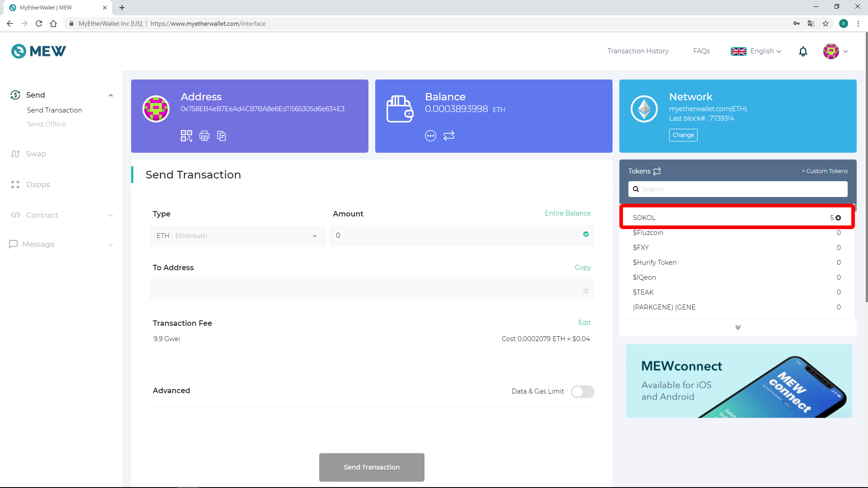
Task: Click the address blockie identicon in Address card
Action: click(156, 109)
